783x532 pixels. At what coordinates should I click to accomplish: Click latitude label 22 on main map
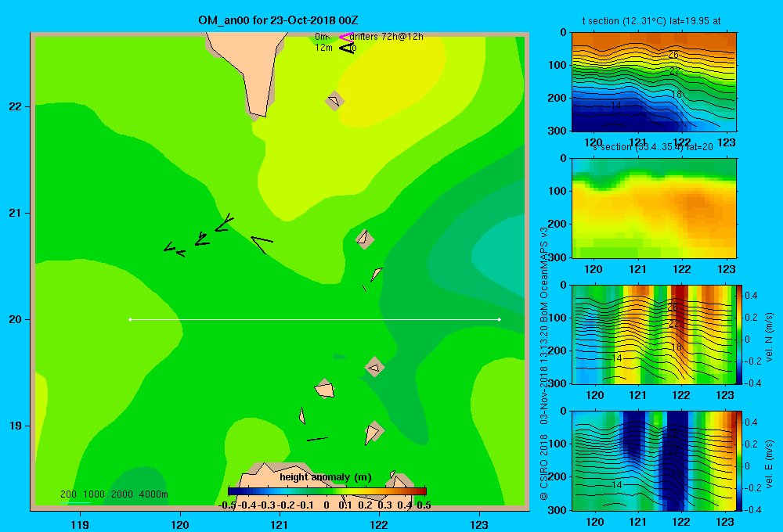(16, 106)
